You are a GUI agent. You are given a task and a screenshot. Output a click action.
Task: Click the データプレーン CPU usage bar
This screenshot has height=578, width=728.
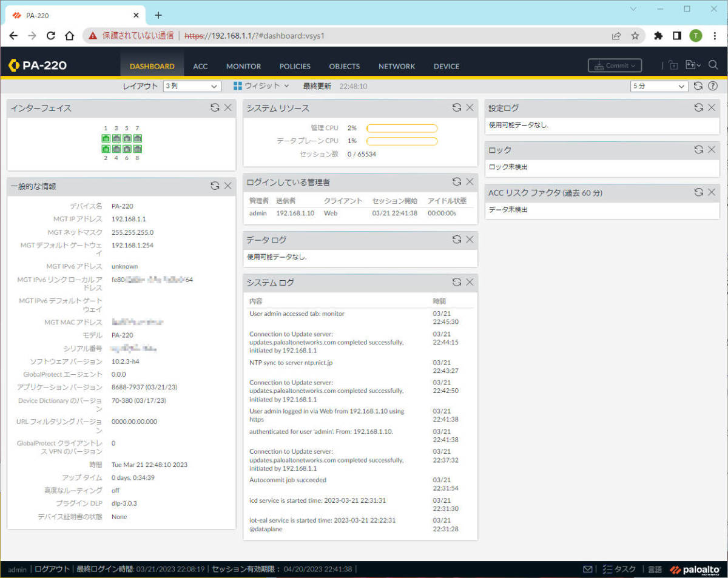point(402,141)
